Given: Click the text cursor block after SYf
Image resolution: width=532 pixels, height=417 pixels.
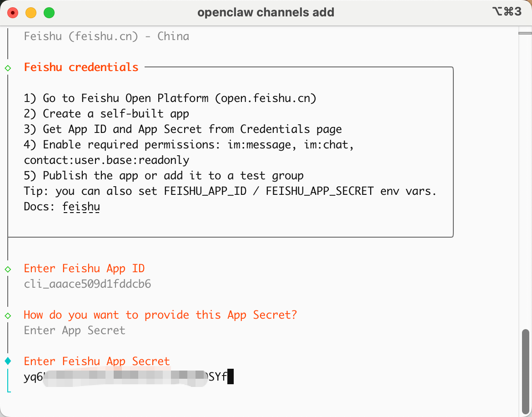Looking at the screenshot, I should coord(231,376).
